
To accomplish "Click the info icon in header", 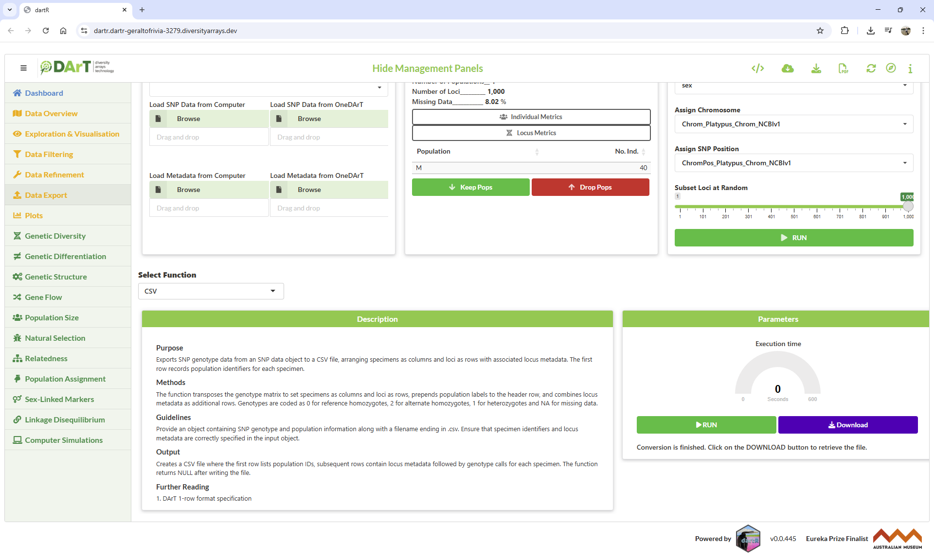I will [x=910, y=69].
